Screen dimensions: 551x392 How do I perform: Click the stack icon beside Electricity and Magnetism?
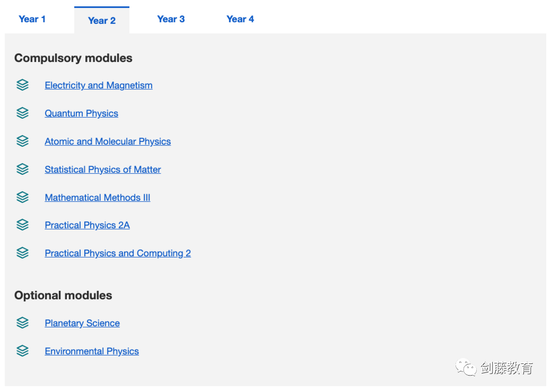(22, 85)
